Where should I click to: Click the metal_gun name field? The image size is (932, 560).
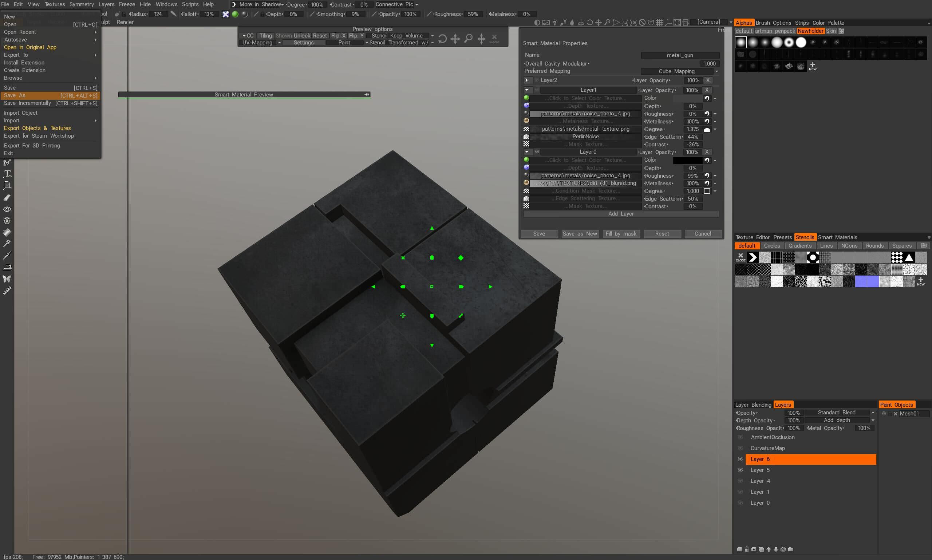(x=680, y=55)
